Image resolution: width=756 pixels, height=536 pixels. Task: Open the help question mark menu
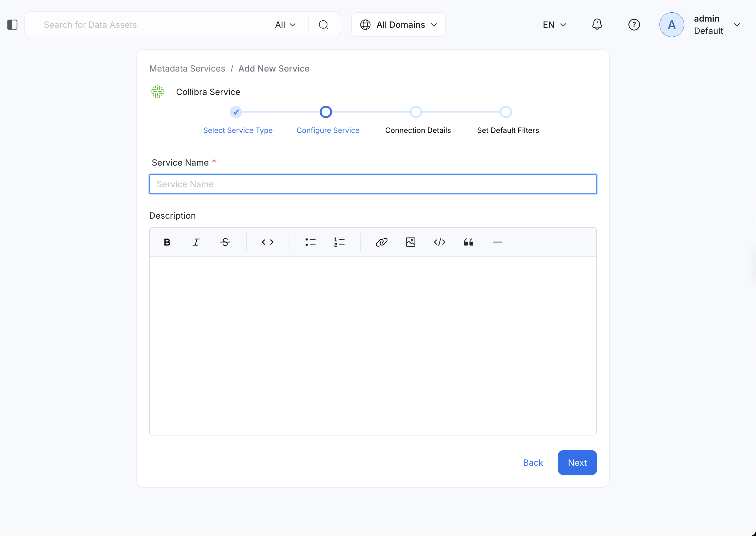click(x=634, y=25)
